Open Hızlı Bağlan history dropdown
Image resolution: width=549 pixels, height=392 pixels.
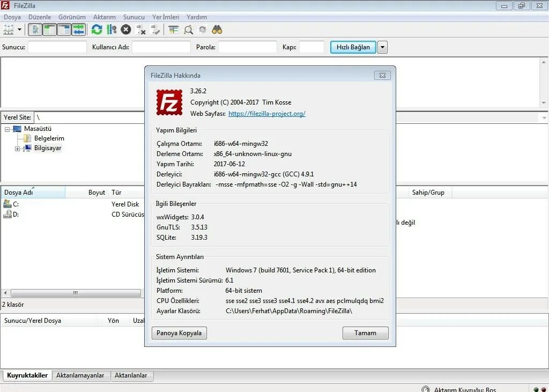[382, 47]
